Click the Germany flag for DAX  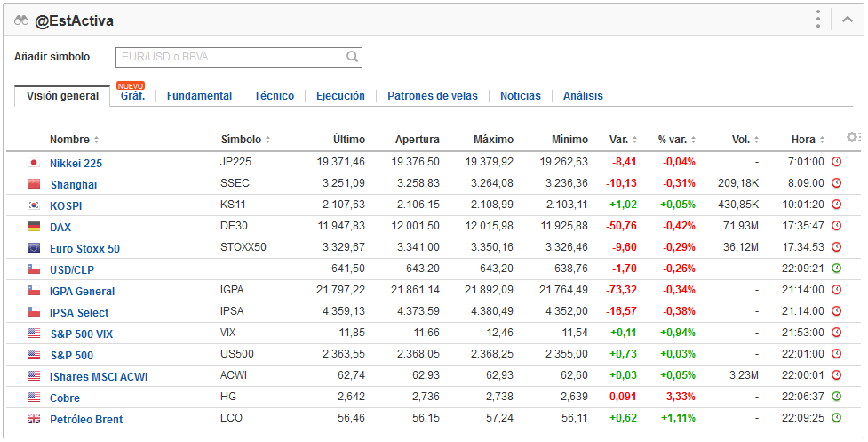pos(34,226)
